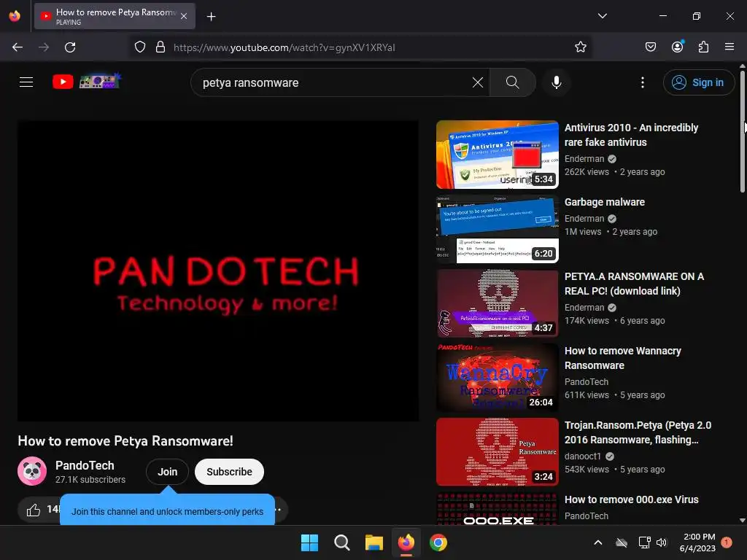List all tabs dropdown arrow
Viewport: 747px width, 560px height.
(602, 16)
